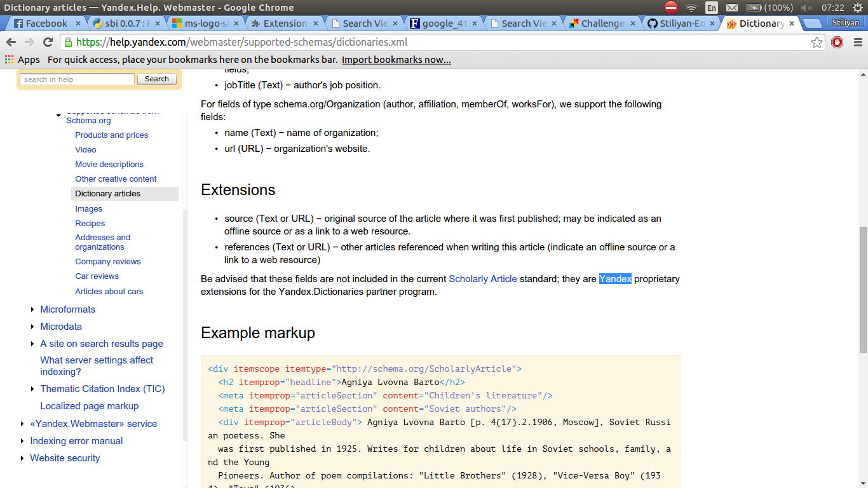
Task: Close the Facebook tab
Action: click(78, 24)
